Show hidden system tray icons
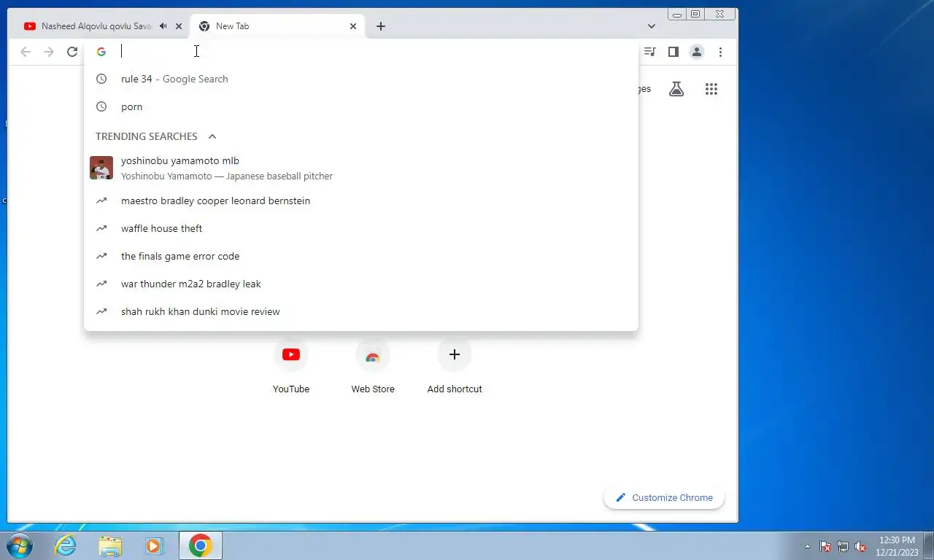Image resolution: width=934 pixels, height=560 pixels. coord(807,546)
